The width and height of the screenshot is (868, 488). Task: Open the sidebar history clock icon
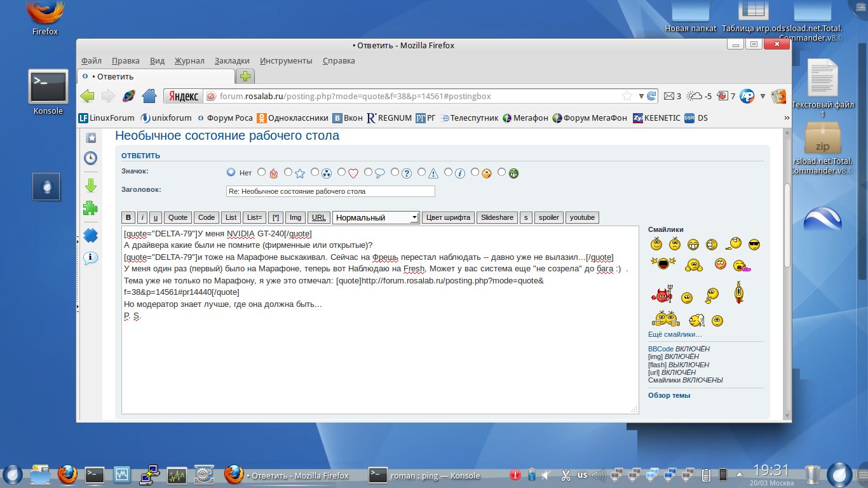click(x=91, y=158)
